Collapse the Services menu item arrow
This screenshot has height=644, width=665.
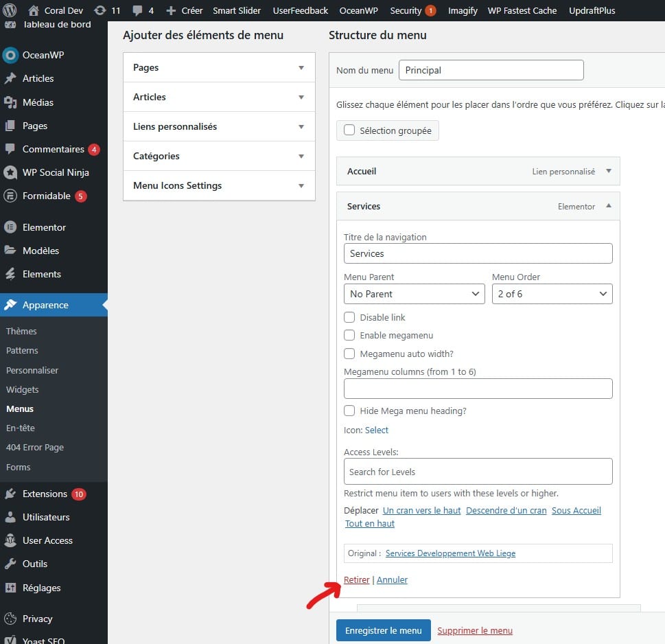(x=609, y=206)
